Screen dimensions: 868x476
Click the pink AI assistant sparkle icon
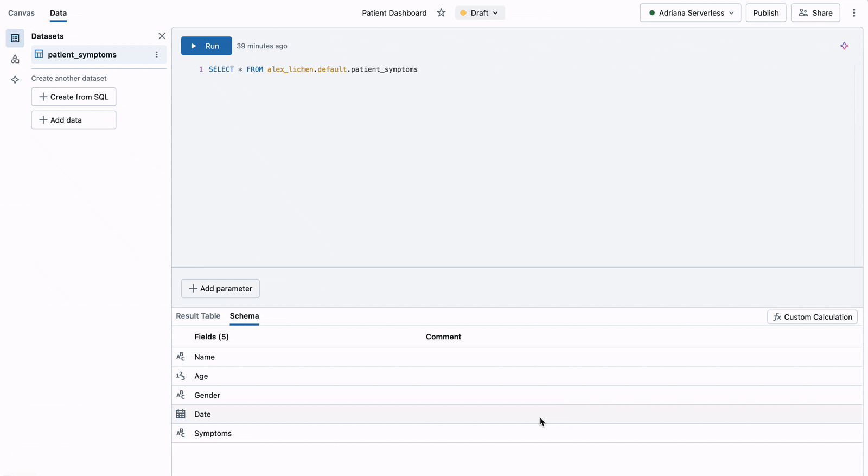844,46
